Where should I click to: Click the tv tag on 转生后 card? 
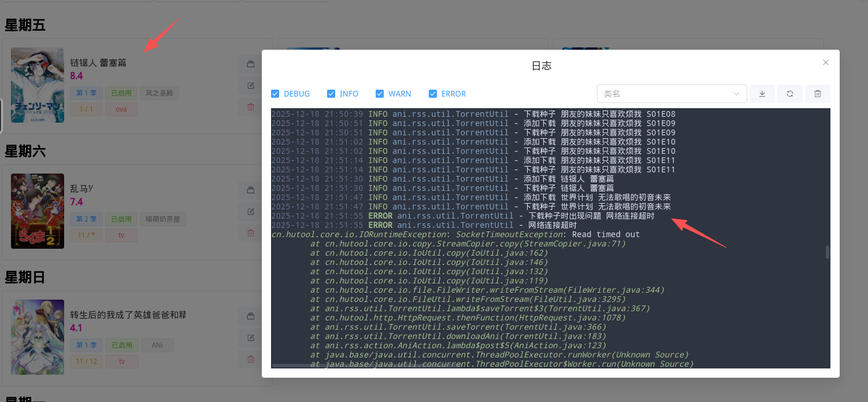click(121, 361)
